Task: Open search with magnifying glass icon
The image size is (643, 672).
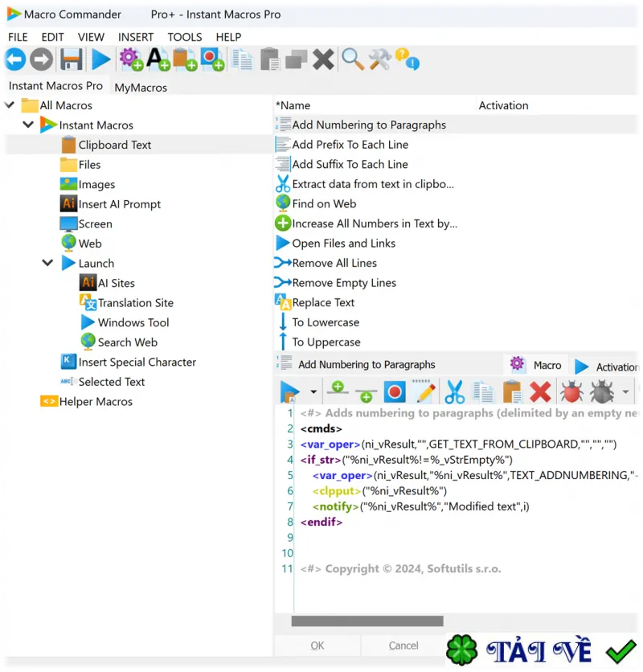Action: [x=353, y=59]
